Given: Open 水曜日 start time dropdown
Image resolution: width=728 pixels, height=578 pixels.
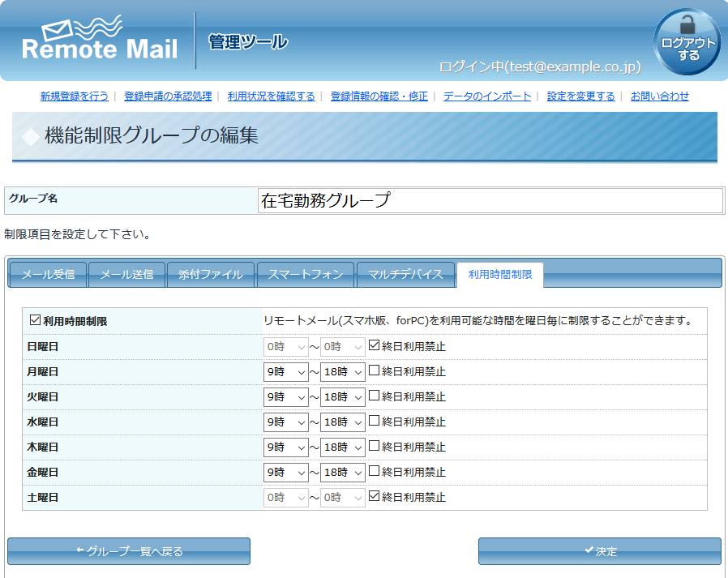Looking at the screenshot, I should tap(285, 422).
